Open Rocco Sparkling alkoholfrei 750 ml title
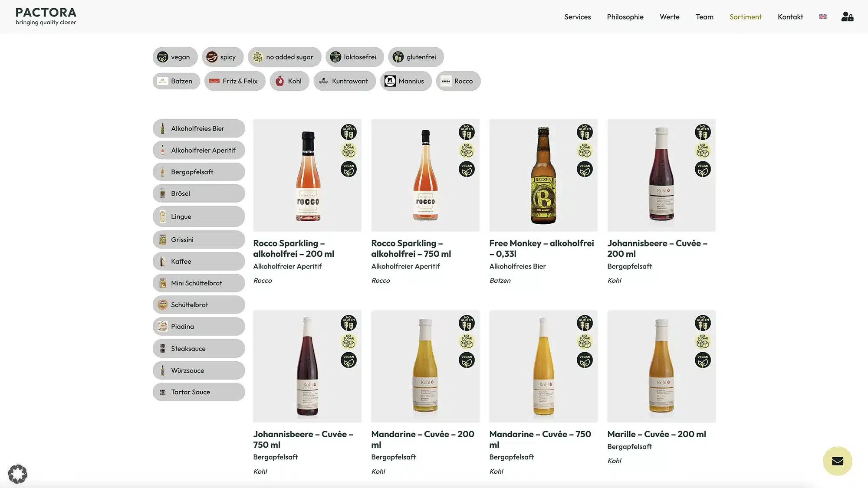Image resolution: width=868 pixels, height=488 pixels. pyautogui.click(x=411, y=249)
